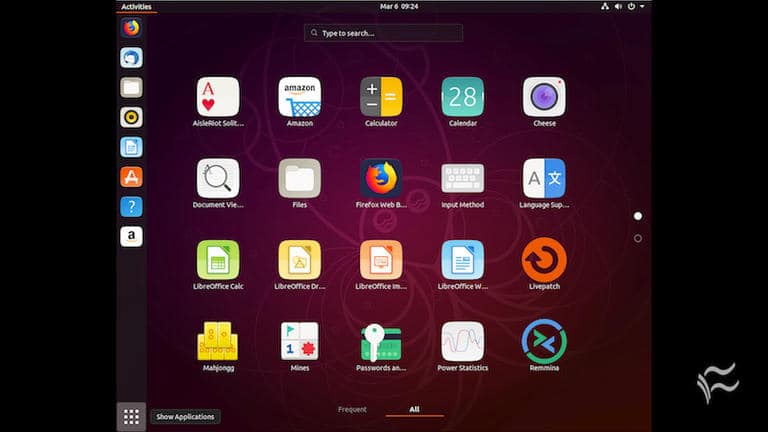The height and width of the screenshot is (432, 768).
Task: Launch LibreOffice Draw
Action: (300, 260)
